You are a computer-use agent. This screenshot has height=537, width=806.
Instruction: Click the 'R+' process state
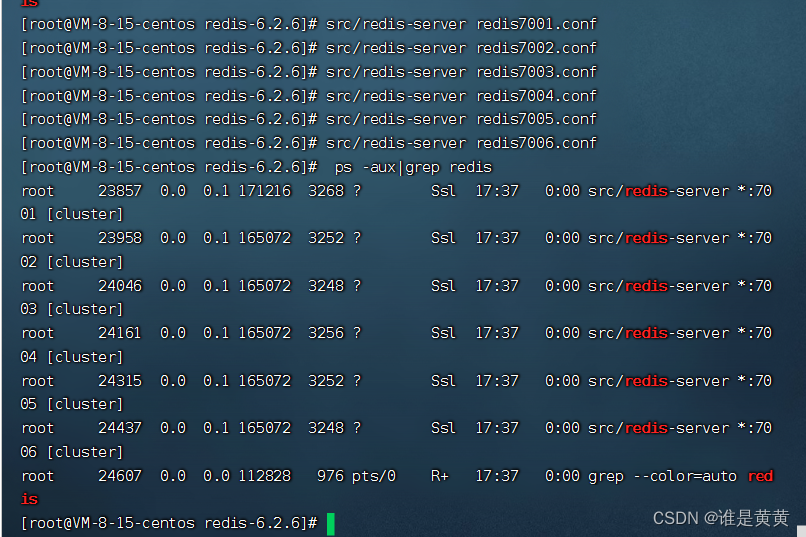[440, 476]
